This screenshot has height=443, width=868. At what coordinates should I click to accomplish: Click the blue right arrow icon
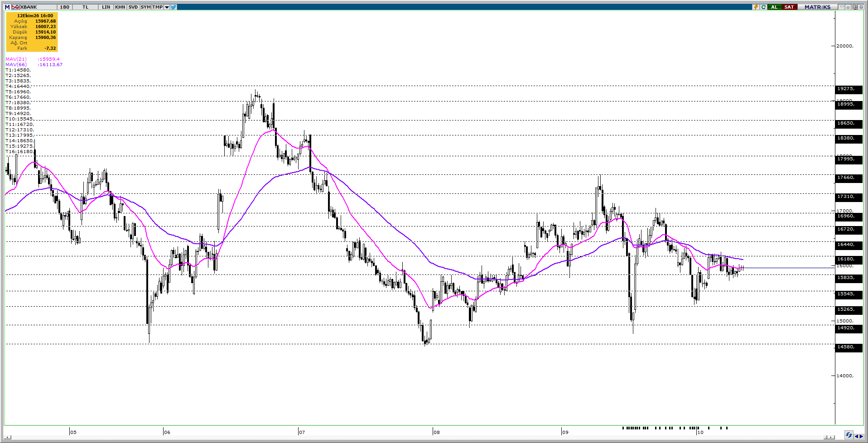[862, 436]
